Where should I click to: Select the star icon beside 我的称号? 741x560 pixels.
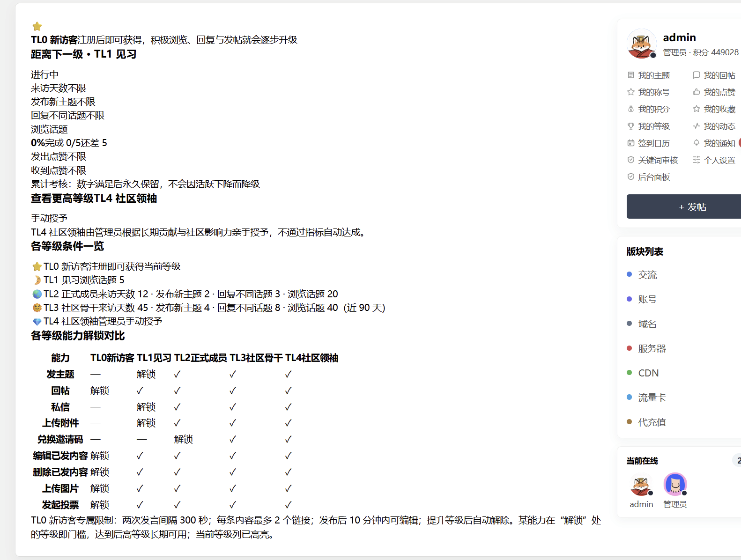coord(631,92)
